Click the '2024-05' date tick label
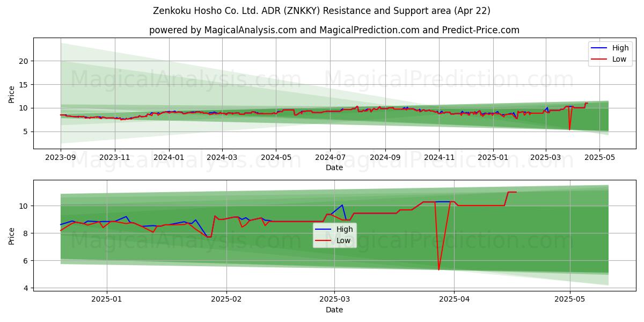The image size is (644, 322). (x=276, y=158)
